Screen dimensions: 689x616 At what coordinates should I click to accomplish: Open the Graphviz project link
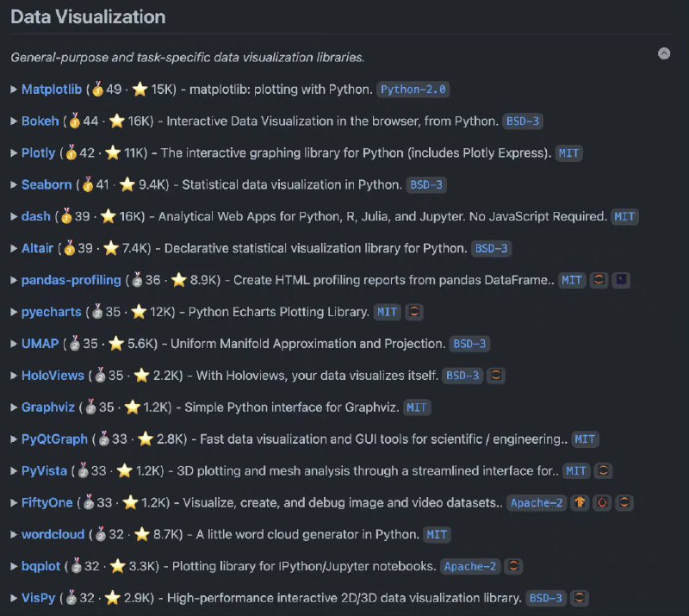(x=48, y=408)
